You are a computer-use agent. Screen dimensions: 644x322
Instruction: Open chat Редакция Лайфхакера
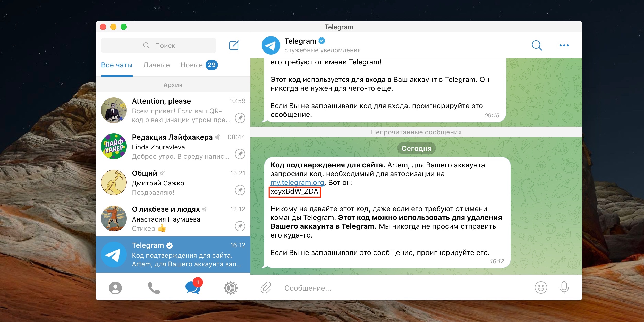[172, 137]
